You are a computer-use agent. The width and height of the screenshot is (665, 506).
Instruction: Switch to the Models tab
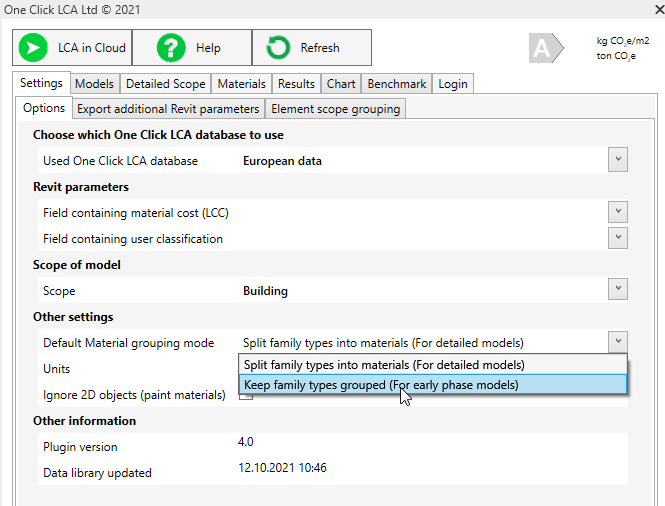94,84
